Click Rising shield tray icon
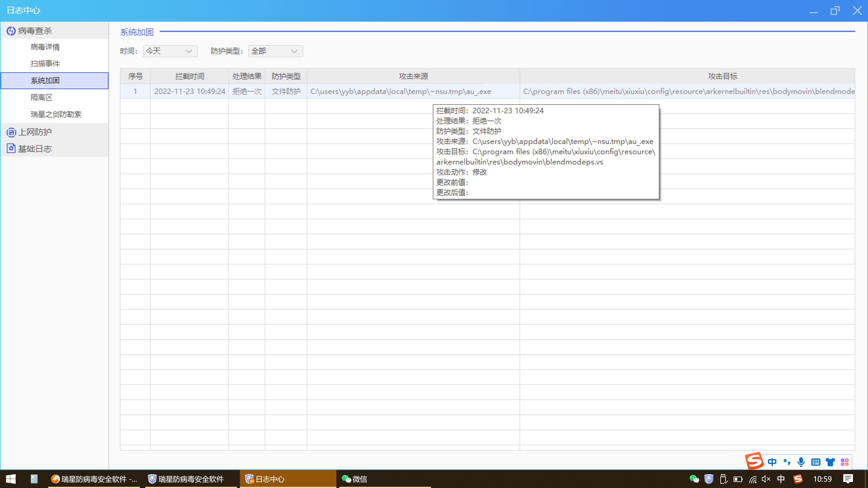The width and height of the screenshot is (868, 488). [709, 479]
